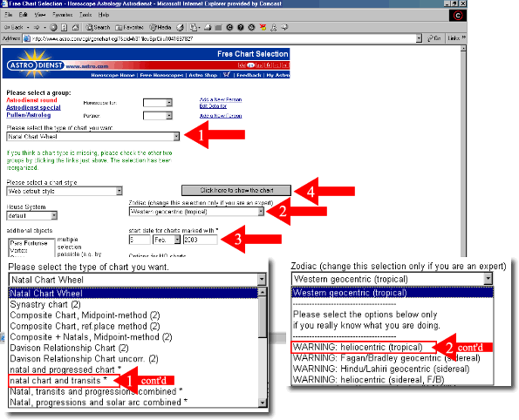Click the Refresh page icon
The width and height of the screenshot is (519, 420).
(x=65, y=28)
